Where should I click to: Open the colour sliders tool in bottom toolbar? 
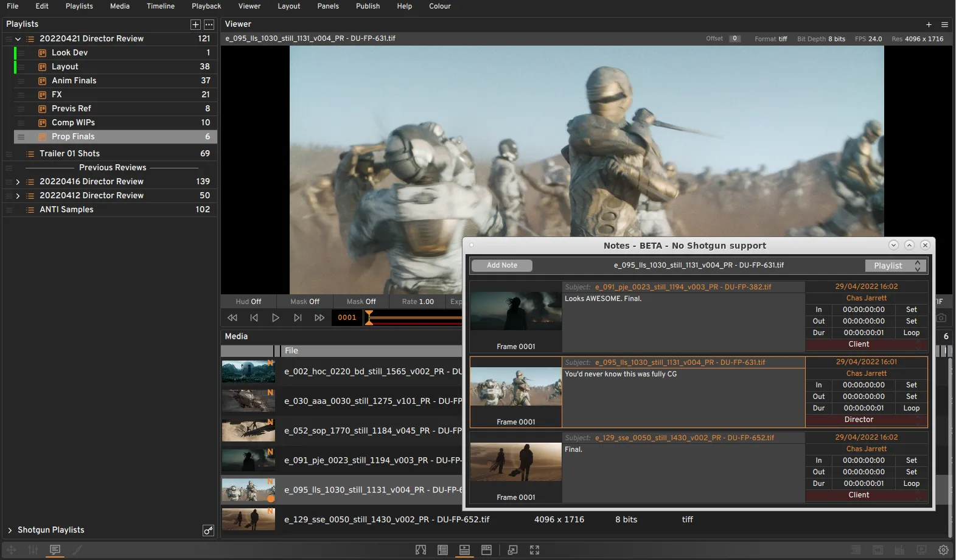[33, 550]
